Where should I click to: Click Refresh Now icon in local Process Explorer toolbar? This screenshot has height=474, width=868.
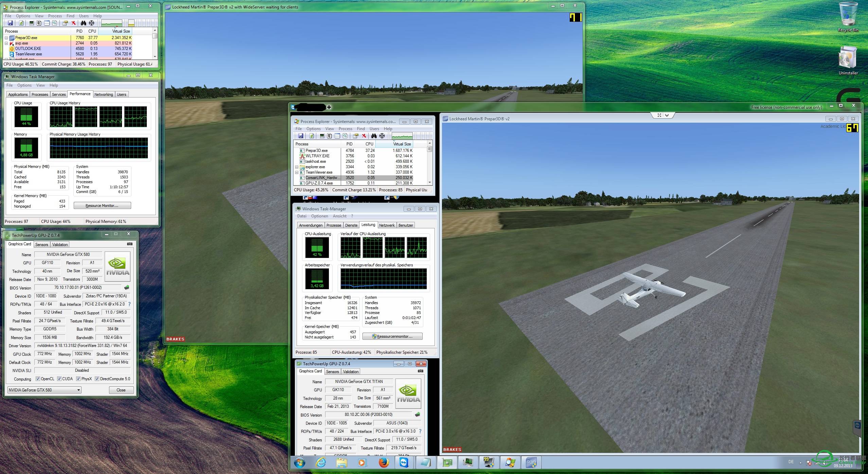click(x=21, y=23)
